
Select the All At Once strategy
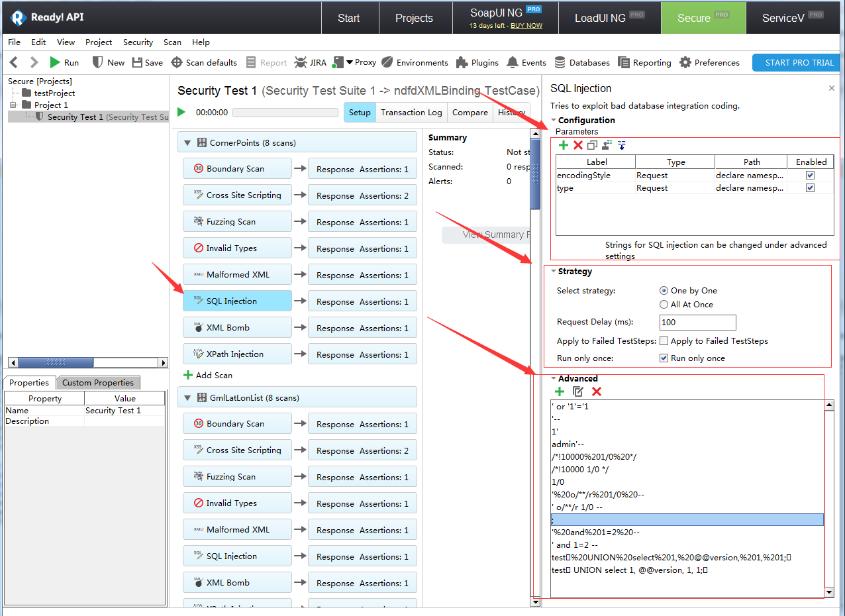click(x=664, y=305)
